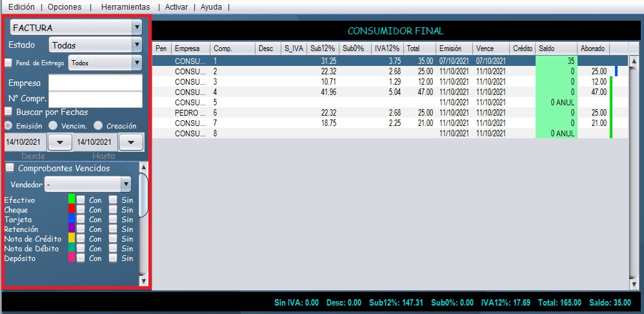
Task: Open the FACTURA document type dropdown
Action: pos(136,28)
